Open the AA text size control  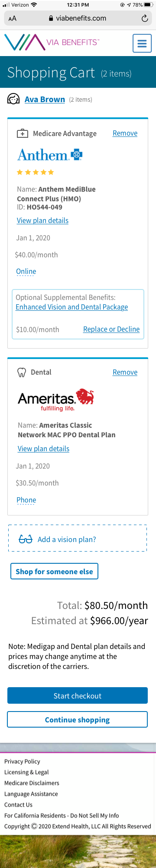(13, 18)
